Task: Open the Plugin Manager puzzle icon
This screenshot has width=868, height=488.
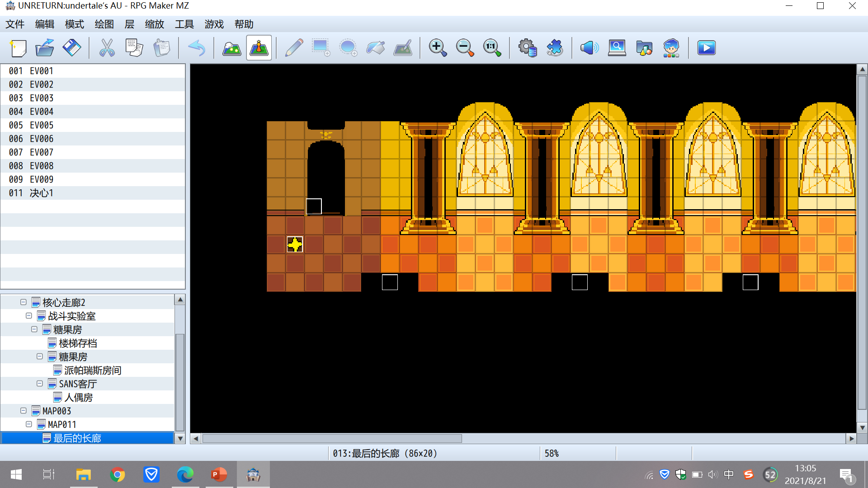Action: (554, 47)
